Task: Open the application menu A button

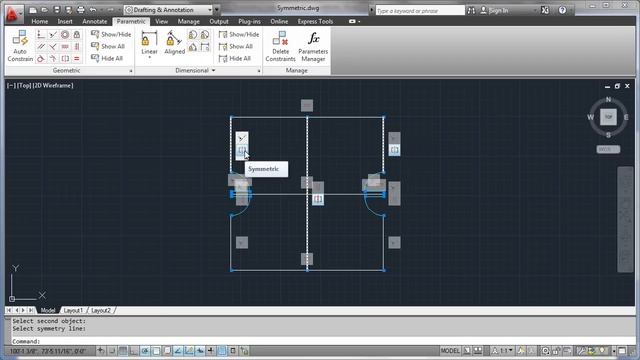Action: pos(14,13)
